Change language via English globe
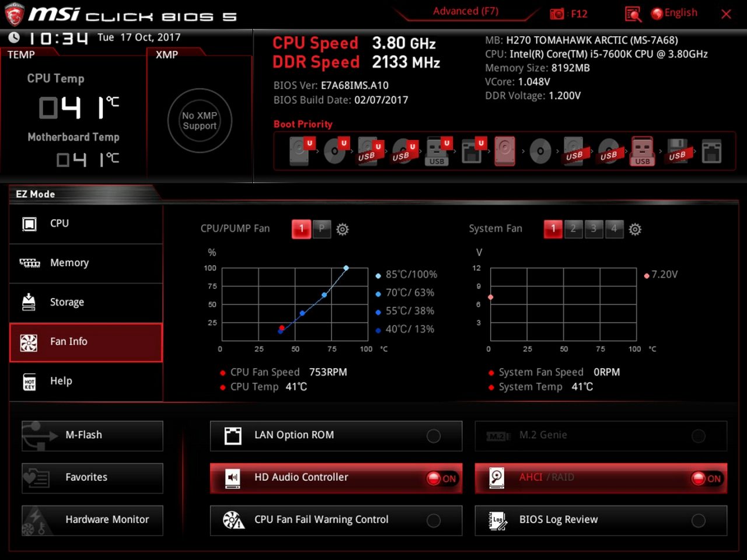747x560 pixels. [675, 13]
